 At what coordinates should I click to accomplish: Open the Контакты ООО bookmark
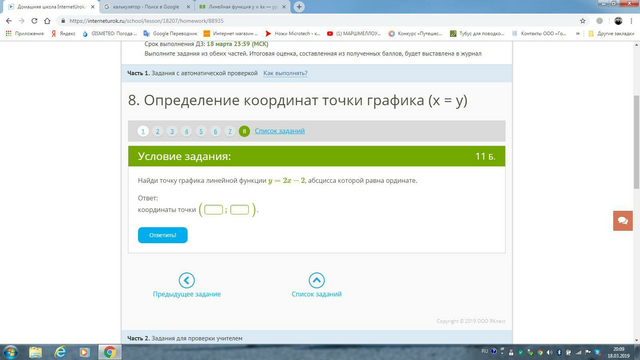[x=539, y=33]
